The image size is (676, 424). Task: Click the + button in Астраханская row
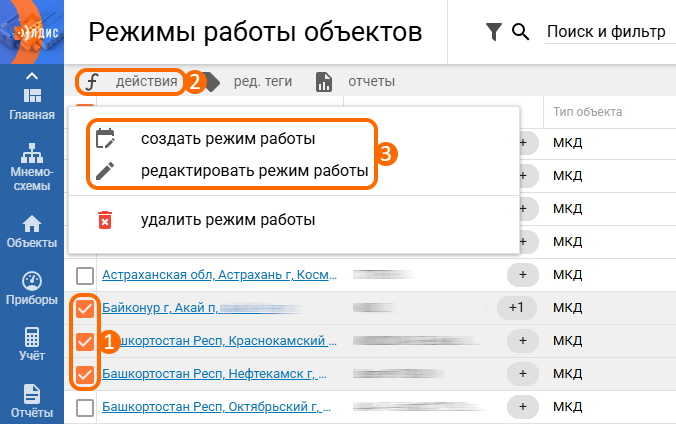523,275
